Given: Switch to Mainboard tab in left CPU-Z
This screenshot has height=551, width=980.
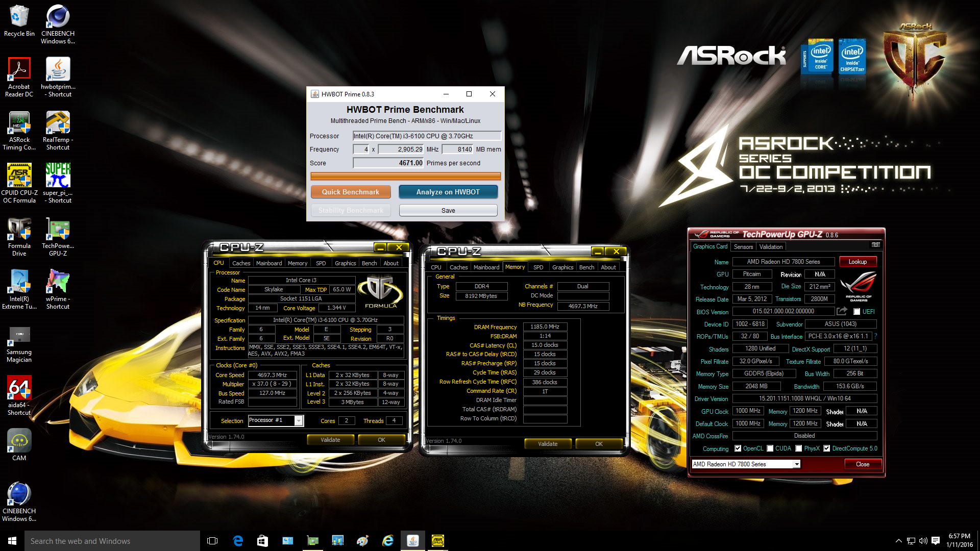Looking at the screenshot, I should point(269,263).
